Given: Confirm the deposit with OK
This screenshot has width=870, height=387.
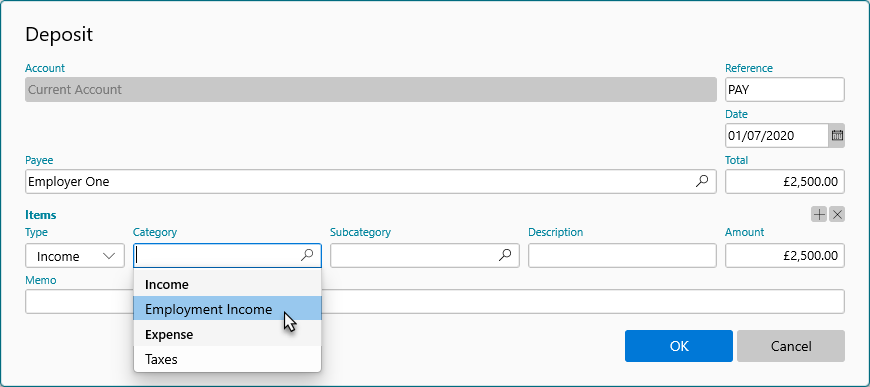Looking at the screenshot, I should tap(679, 346).
